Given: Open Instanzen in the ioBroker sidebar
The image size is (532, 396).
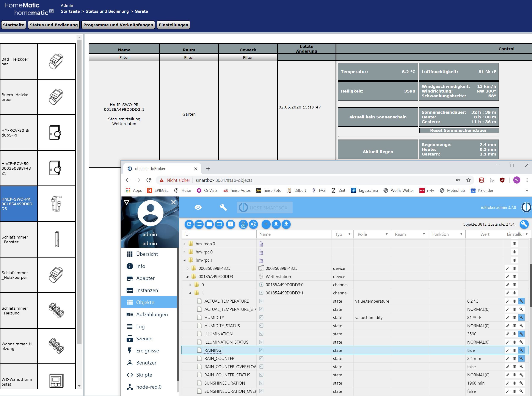Looking at the screenshot, I should point(147,290).
